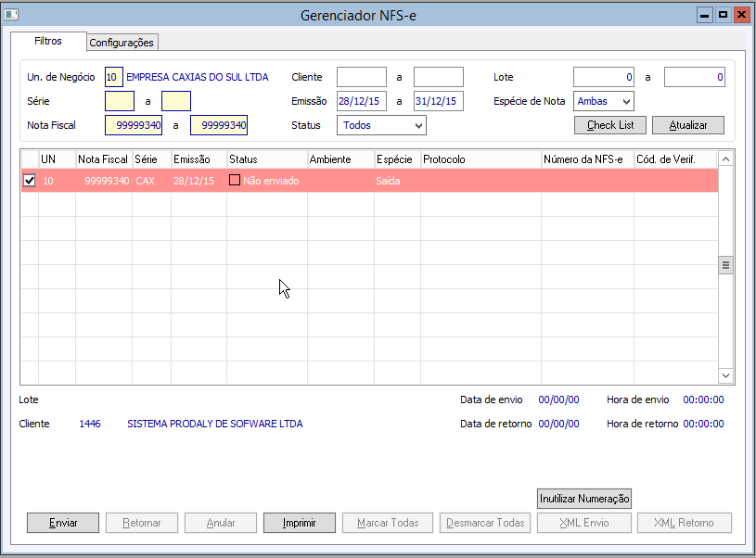Click the application icon in the title bar

[x=11, y=15]
